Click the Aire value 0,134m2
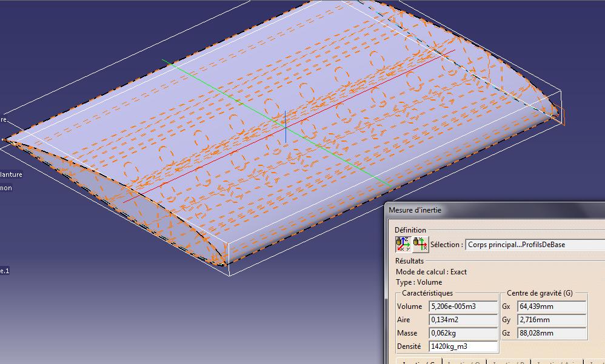Viewport: 605px width, 364px height. point(463,320)
